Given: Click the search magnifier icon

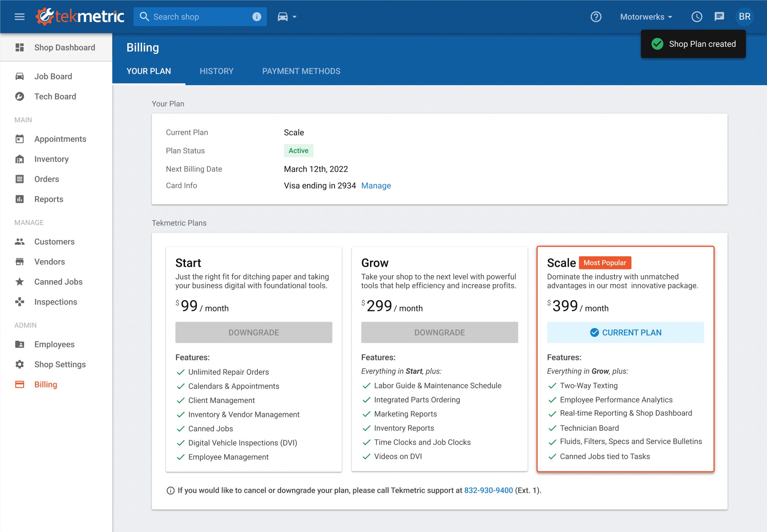Looking at the screenshot, I should pos(144,16).
